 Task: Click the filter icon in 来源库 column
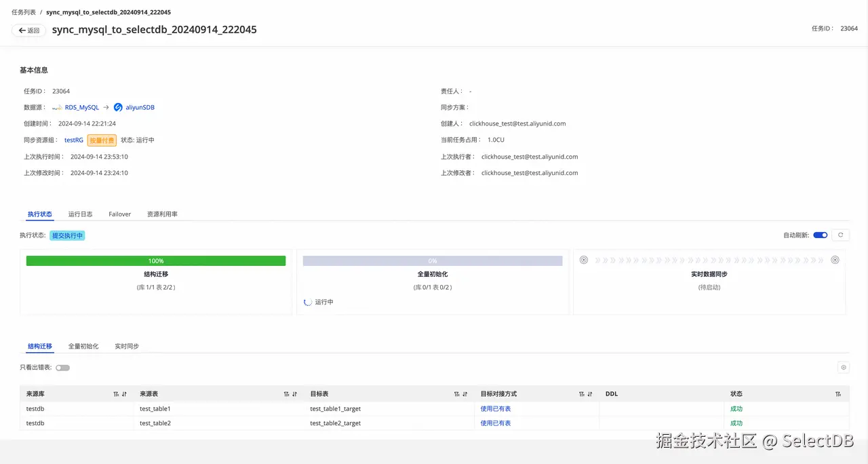[116, 394]
